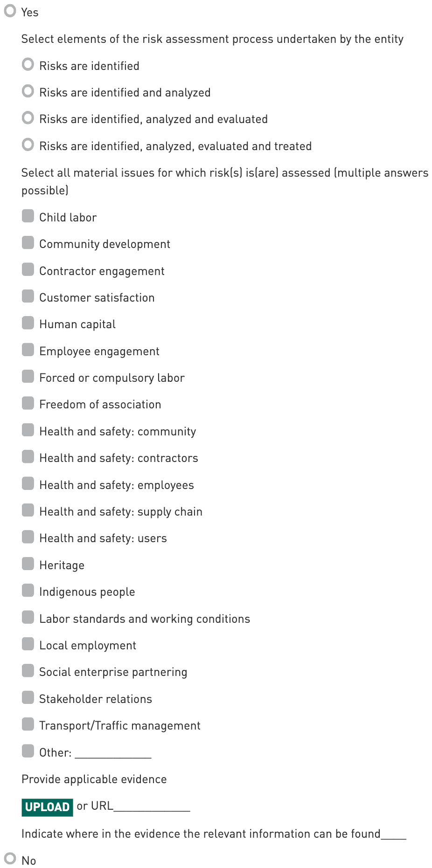Image resolution: width=432 pixels, height=868 pixels.
Task: Toggle the Human capital checkbox
Action: (x=28, y=323)
